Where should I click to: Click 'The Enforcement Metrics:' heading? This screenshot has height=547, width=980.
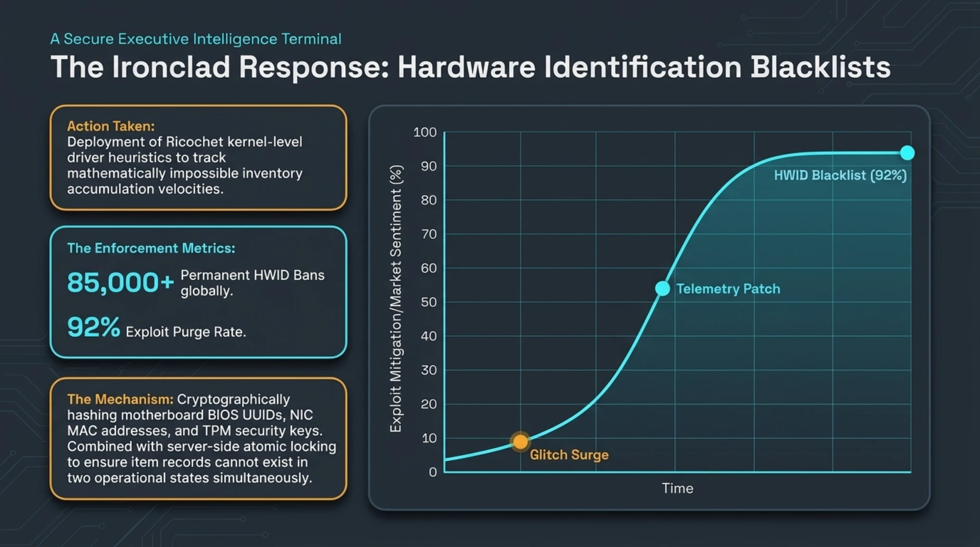point(151,248)
